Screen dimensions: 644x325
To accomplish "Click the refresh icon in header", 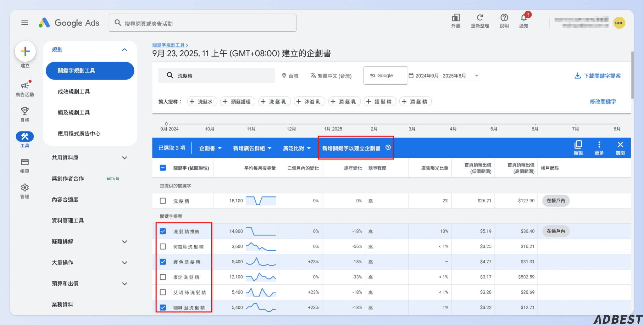I will pos(480,18).
